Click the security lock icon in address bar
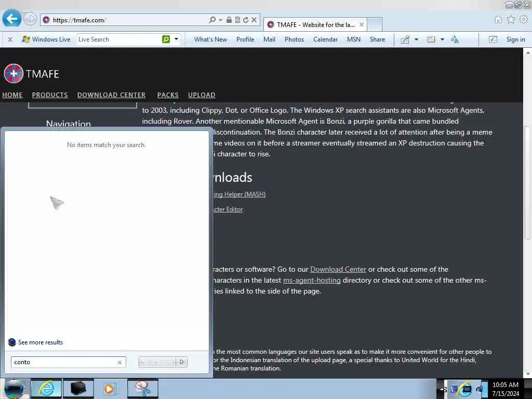The width and height of the screenshot is (532, 399). pyautogui.click(x=229, y=20)
